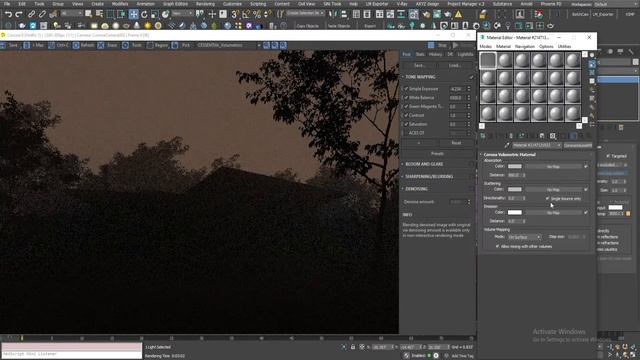
Task: Click the 3D snaps toggle icon
Action: [235, 15]
